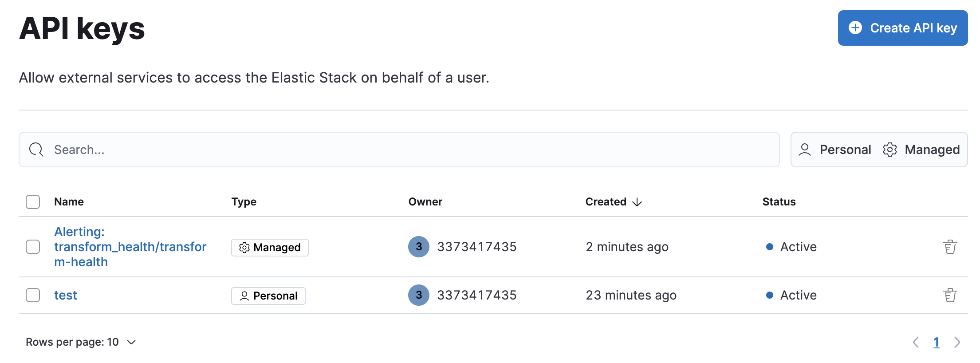Select page 1 in pagination
Image resolution: width=980 pixels, height=363 pixels.
click(936, 342)
